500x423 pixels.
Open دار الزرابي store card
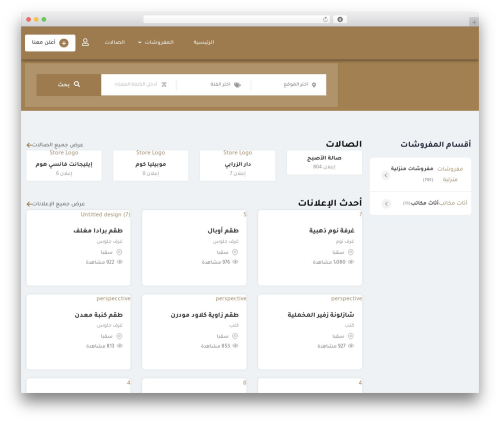click(x=238, y=165)
